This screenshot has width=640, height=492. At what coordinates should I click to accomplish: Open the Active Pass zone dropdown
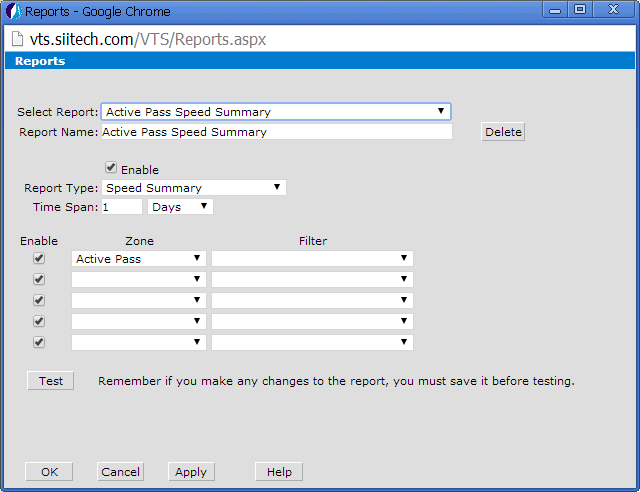(139, 259)
